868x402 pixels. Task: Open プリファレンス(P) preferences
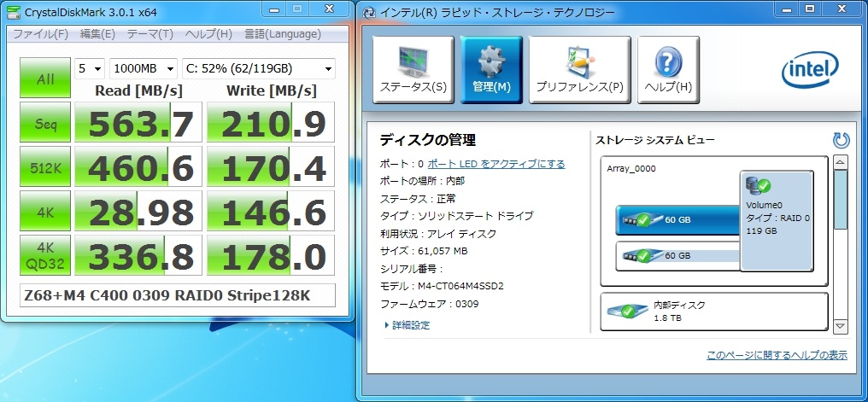pyautogui.click(x=579, y=70)
